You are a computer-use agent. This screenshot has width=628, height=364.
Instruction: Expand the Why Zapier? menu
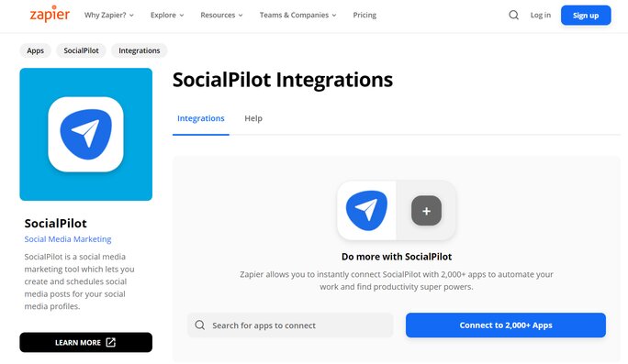tap(109, 16)
